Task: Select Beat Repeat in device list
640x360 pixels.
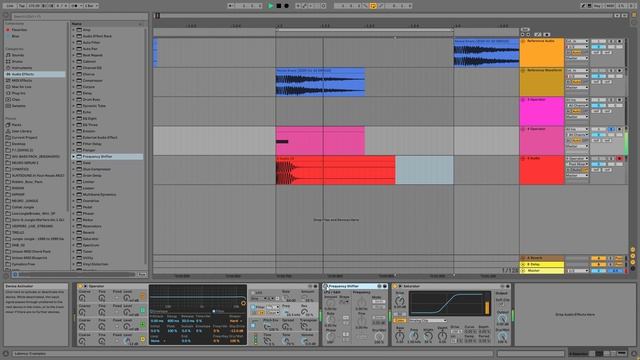Action: click(93, 55)
